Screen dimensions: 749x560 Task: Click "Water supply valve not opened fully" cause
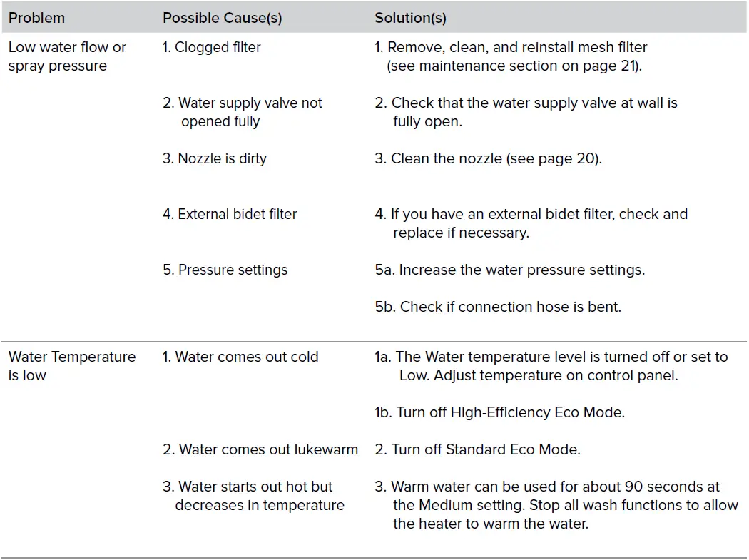pyautogui.click(x=243, y=112)
